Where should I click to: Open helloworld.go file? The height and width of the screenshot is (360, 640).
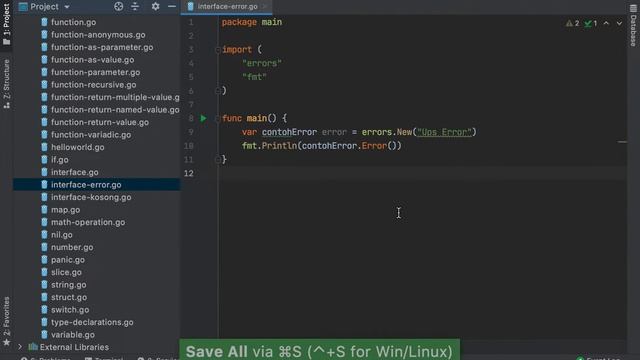pyautogui.click(x=78, y=147)
